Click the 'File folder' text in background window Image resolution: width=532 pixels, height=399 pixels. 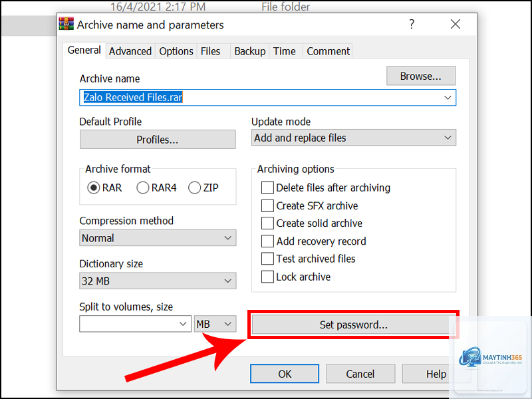[x=286, y=7]
